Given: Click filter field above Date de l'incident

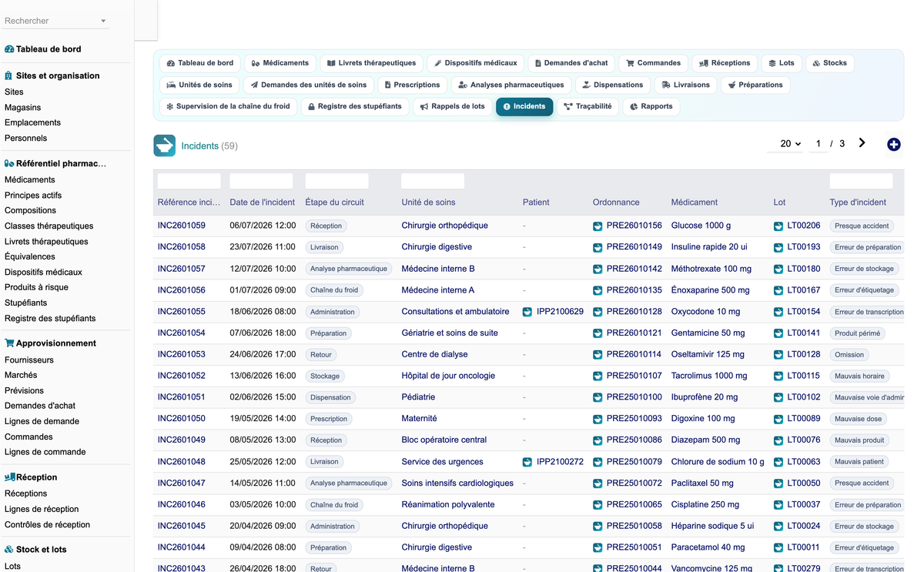Looking at the screenshot, I should pyautogui.click(x=261, y=181).
